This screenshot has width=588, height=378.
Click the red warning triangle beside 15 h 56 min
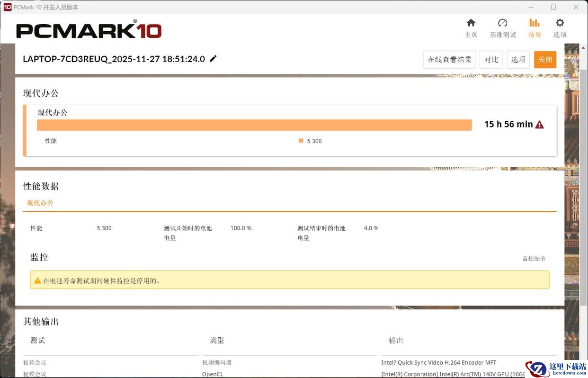click(x=539, y=125)
